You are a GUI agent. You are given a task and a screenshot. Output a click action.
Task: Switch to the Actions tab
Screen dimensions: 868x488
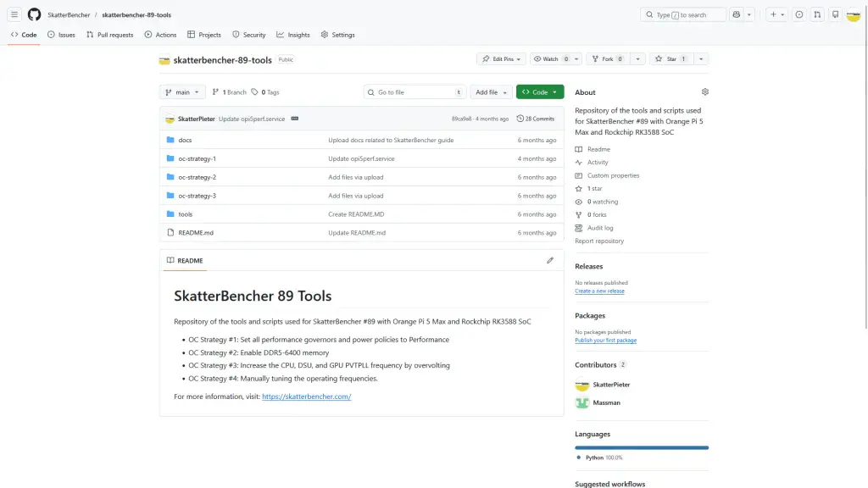[160, 35]
